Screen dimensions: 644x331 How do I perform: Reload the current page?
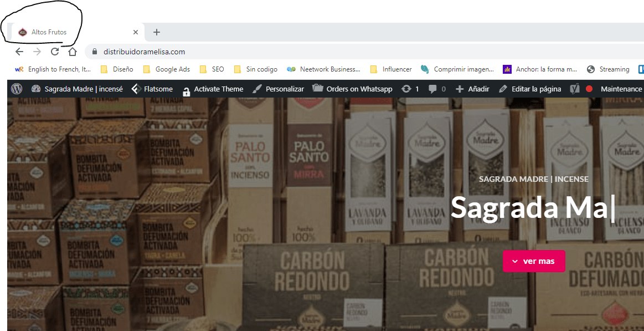[x=55, y=52]
